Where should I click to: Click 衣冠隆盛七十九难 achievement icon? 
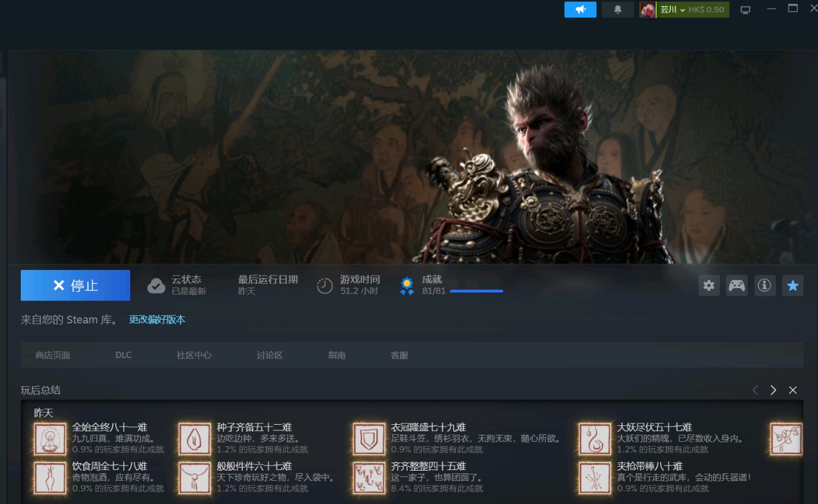(369, 439)
